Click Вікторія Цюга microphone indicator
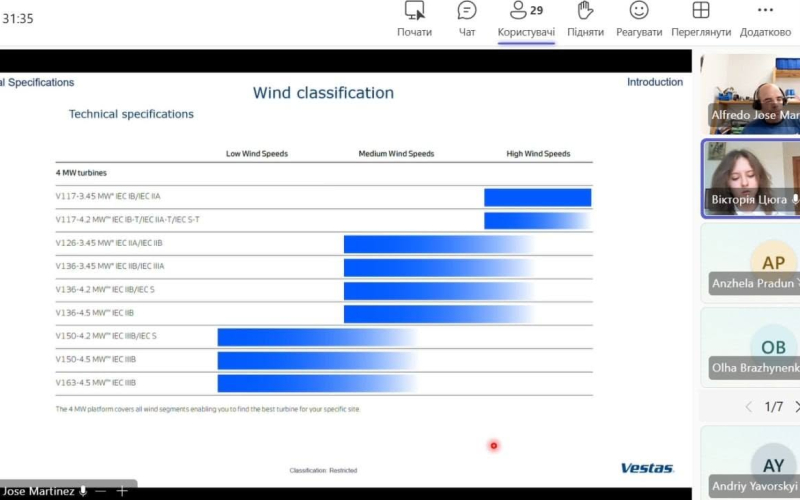The height and width of the screenshot is (500, 800). point(795,199)
